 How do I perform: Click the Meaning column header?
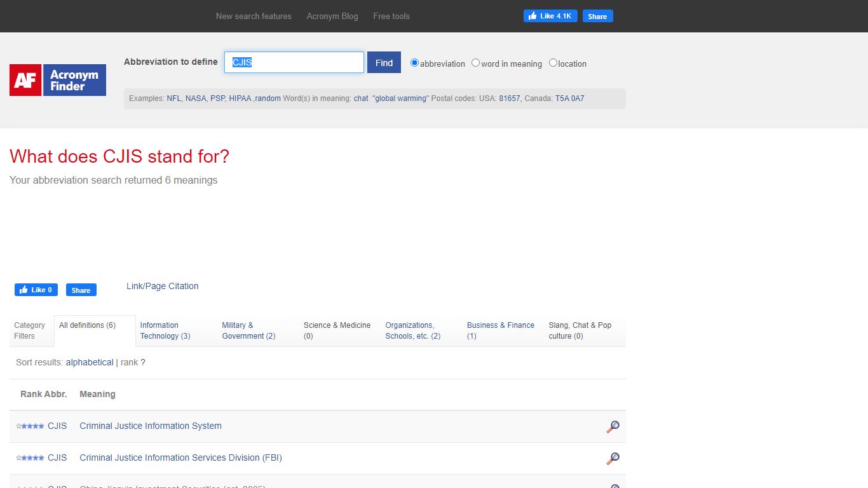coord(97,394)
